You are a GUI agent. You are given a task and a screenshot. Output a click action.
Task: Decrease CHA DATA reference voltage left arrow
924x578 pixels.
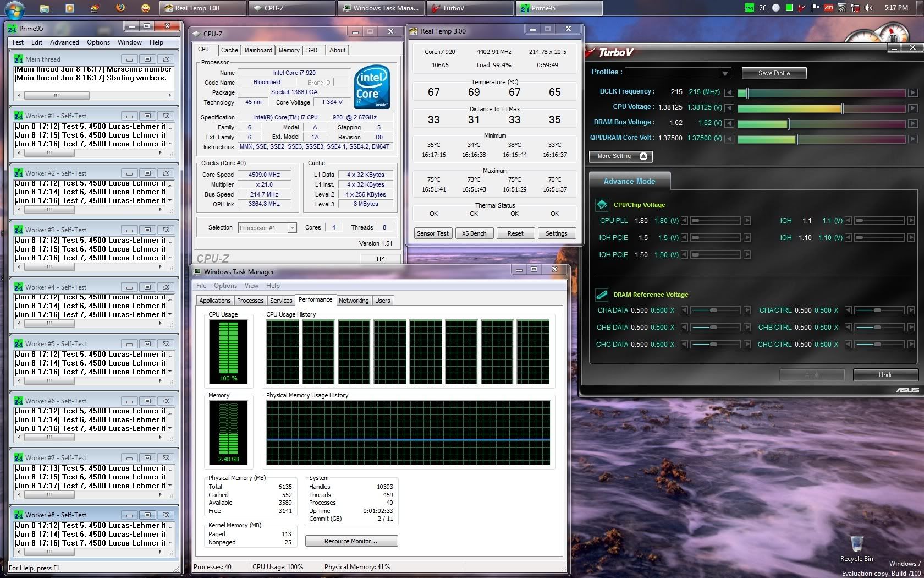684,310
